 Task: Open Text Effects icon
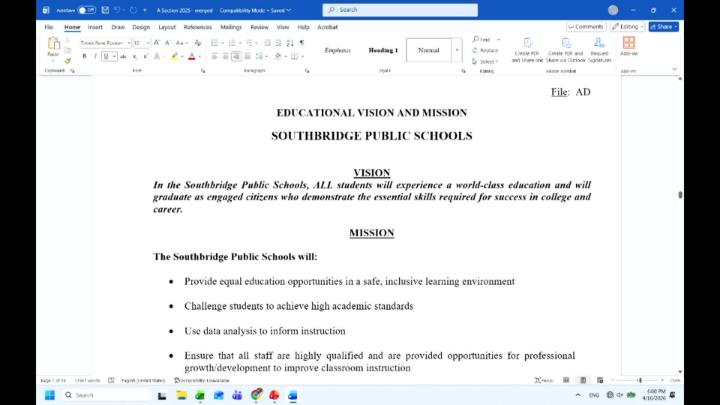coord(157,56)
